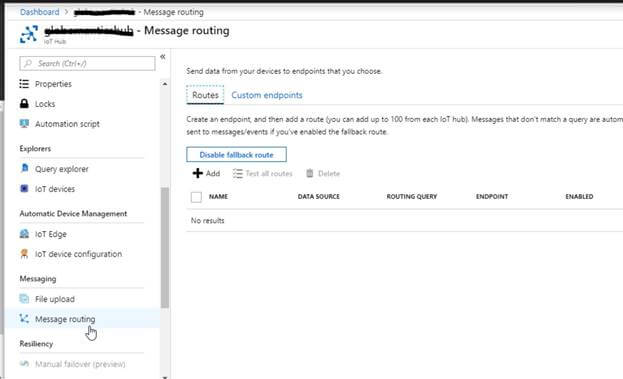Sort by the DATA SOURCE column header

319,196
